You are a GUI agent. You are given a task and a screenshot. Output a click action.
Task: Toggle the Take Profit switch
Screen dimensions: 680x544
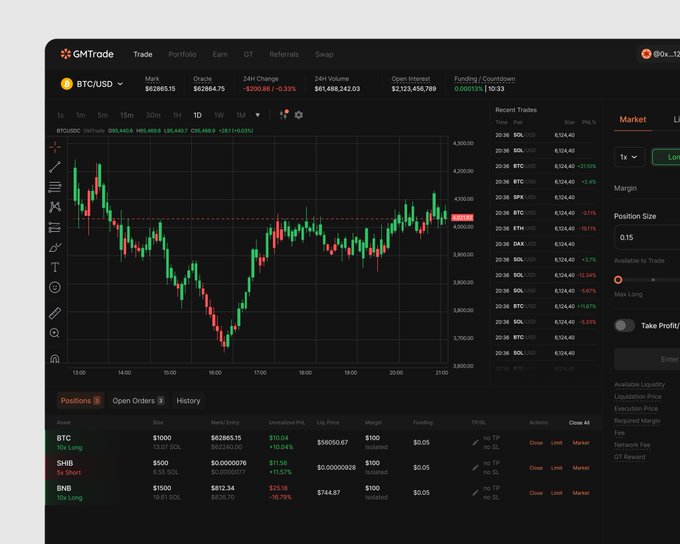tap(624, 325)
